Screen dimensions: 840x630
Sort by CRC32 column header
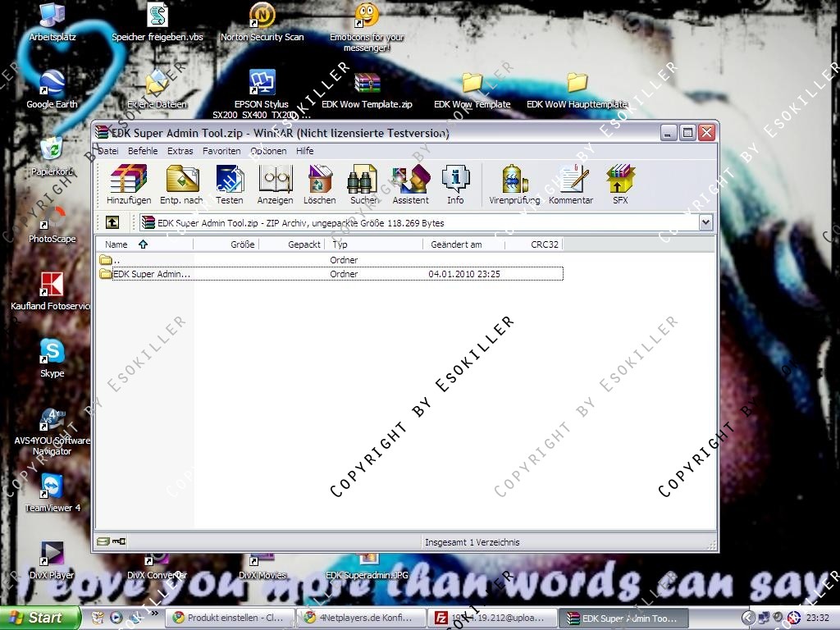coord(533,244)
